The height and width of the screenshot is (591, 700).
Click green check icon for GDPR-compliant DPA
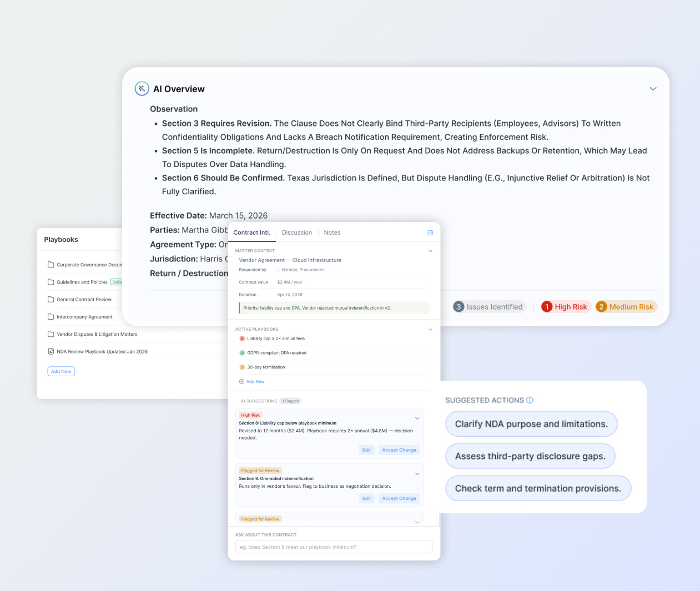coord(242,353)
